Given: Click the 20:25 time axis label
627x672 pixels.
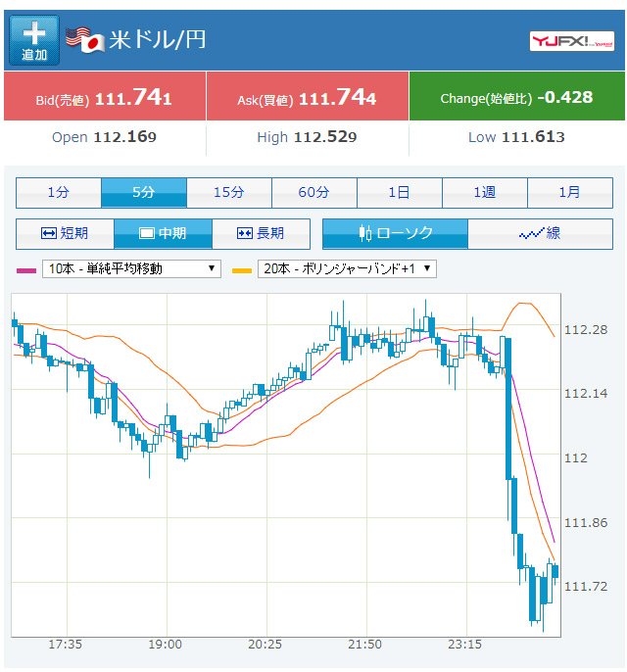Looking at the screenshot, I should [265, 645].
